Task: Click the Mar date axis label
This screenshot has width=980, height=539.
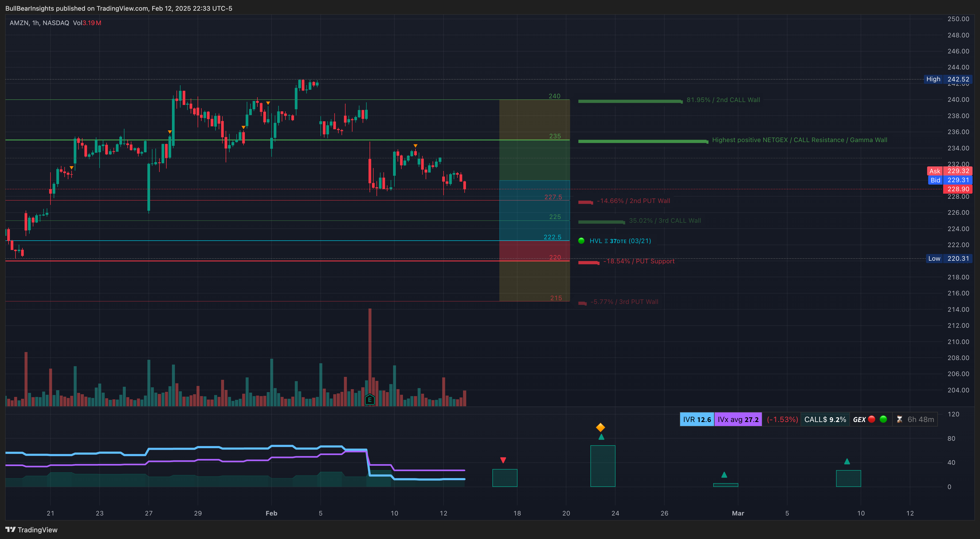Action: (x=738, y=513)
